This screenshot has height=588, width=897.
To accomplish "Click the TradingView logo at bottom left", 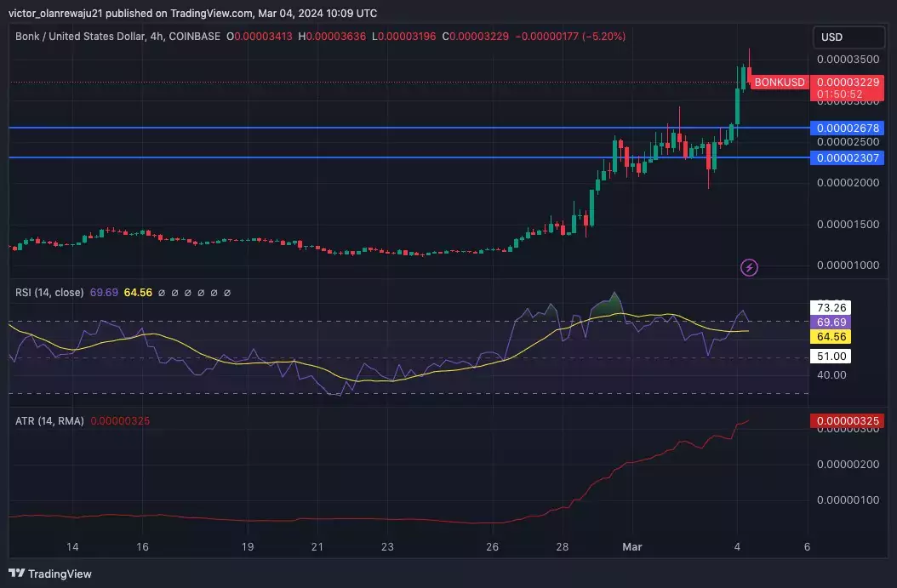I will tap(49, 574).
